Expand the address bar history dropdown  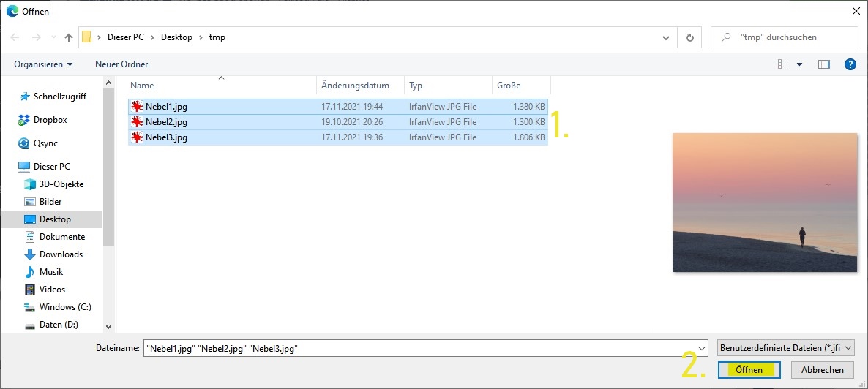[665, 37]
